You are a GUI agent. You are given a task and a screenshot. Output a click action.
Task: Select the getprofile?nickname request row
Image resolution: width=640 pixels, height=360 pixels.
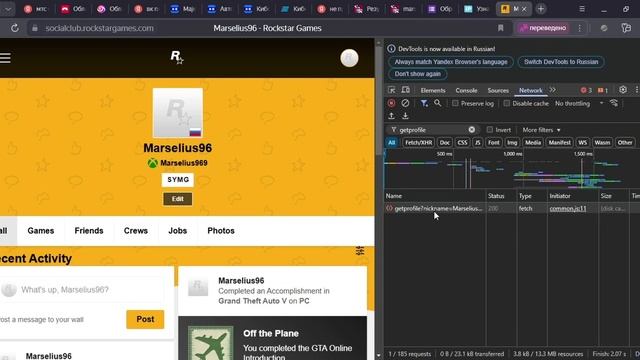pos(512,208)
